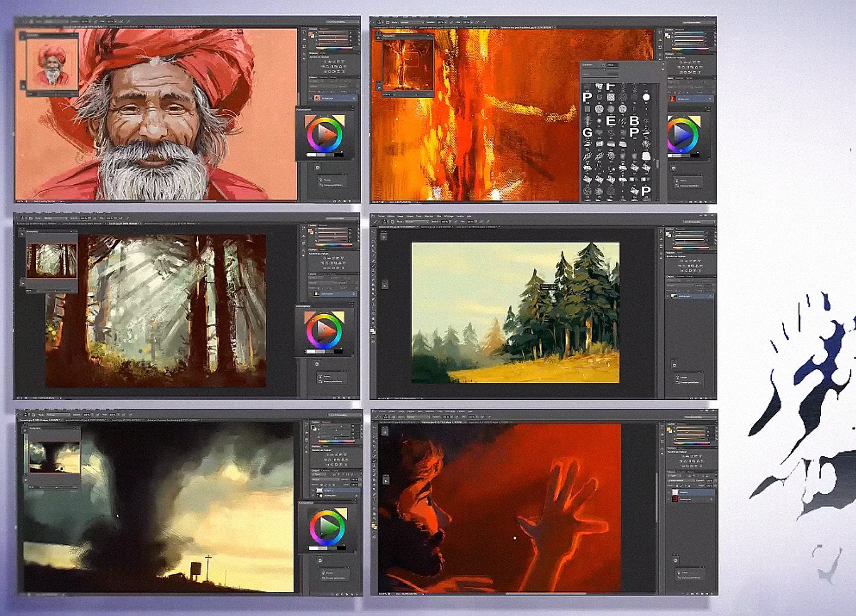Click brush tool preset icon in pine landscape options bar

click(375, 222)
